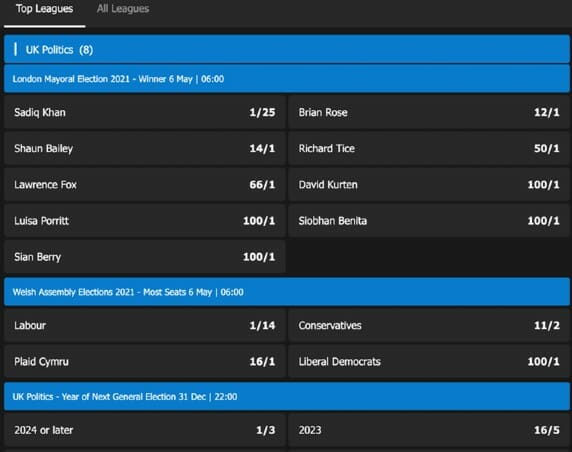Pick Plaid Cymru at 16/1
The width and height of the screenshot is (572, 452).
[x=144, y=362]
